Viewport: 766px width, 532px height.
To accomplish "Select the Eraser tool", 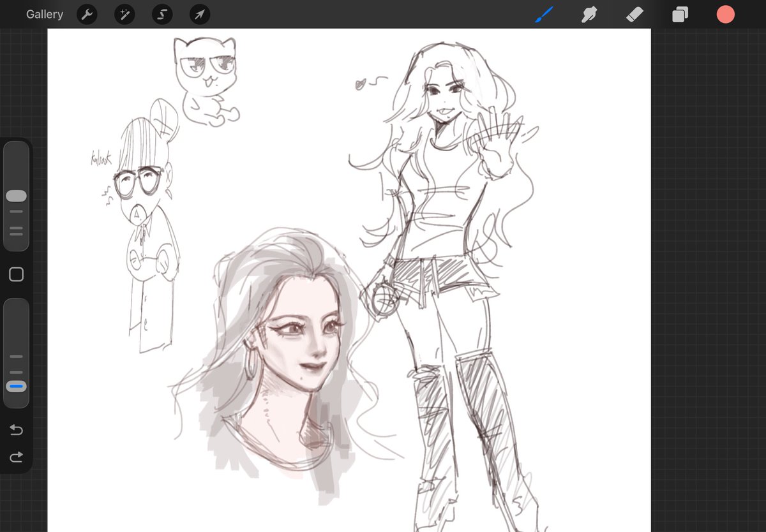I will (635, 14).
